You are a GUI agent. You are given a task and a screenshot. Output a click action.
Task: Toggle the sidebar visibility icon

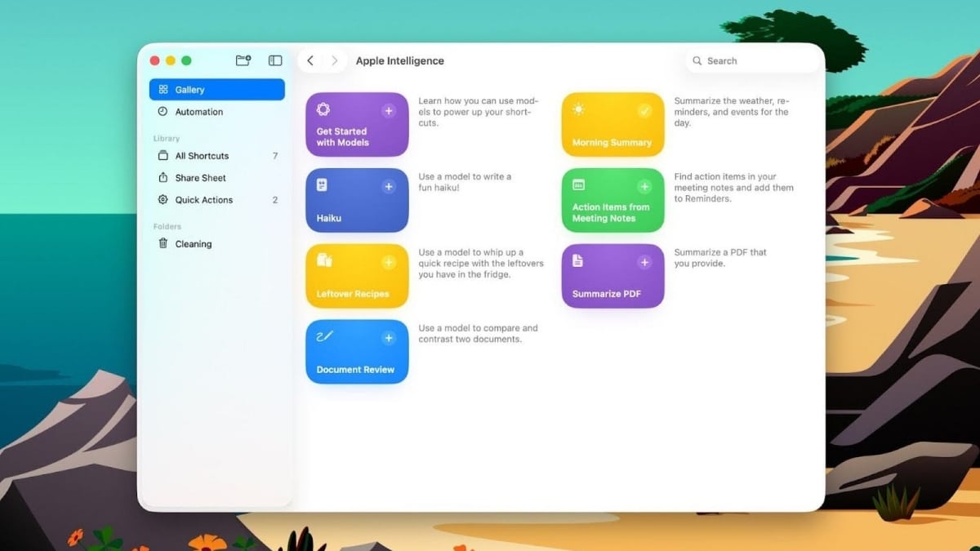point(275,60)
